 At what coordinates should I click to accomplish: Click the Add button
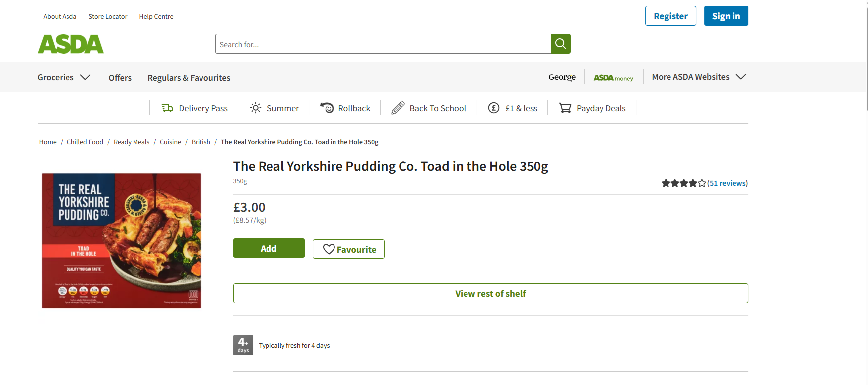coord(269,248)
